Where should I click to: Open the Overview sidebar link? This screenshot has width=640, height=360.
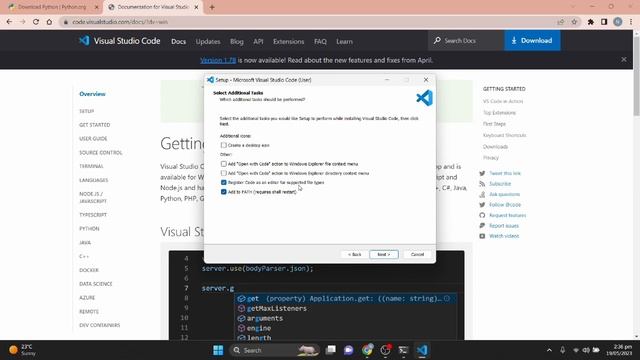[x=92, y=94]
